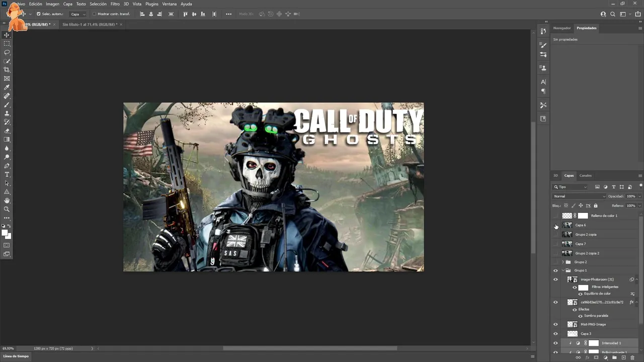The width and height of the screenshot is (644, 362).
Task: Select the Frame tool
Action: (7, 78)
